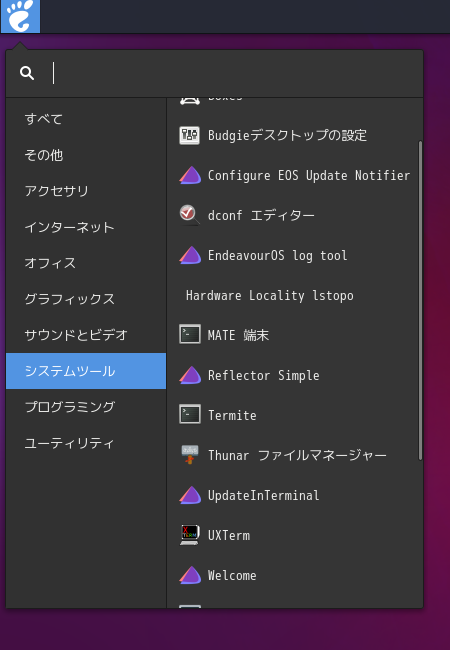Click the Configure EOS Update Notifier icon
Screen dimensions: 450x650
(190, 175)
